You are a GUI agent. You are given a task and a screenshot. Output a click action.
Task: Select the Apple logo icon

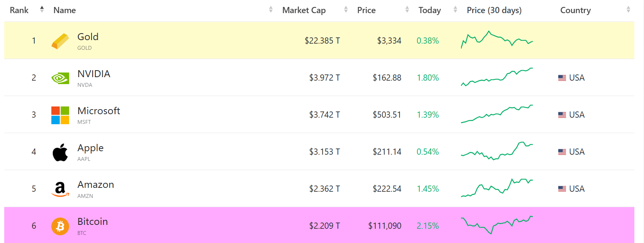click(x=60, y=151)
